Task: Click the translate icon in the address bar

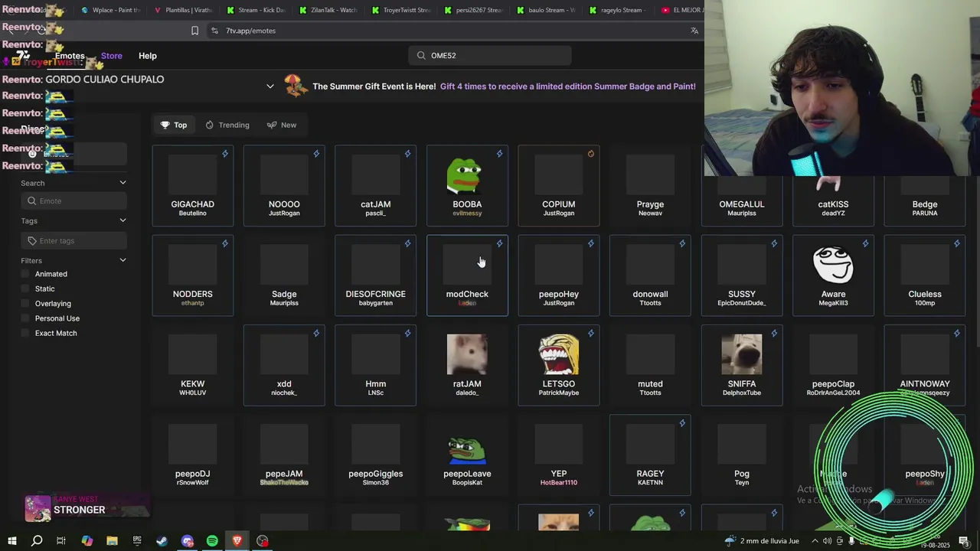Action: [694, 31]
